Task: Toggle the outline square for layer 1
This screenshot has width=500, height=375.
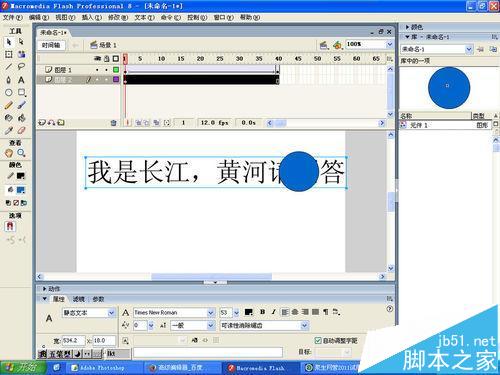Action: point(116,70)
